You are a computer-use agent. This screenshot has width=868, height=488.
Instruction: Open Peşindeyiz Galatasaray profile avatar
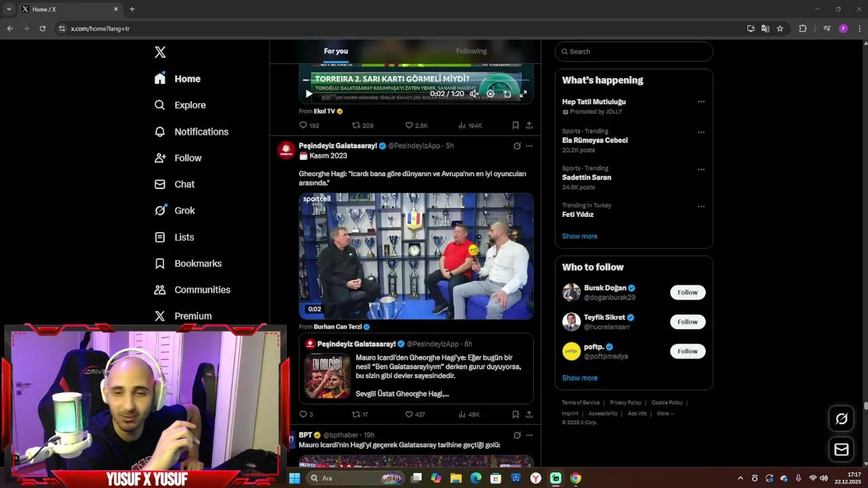click(286, 150)
